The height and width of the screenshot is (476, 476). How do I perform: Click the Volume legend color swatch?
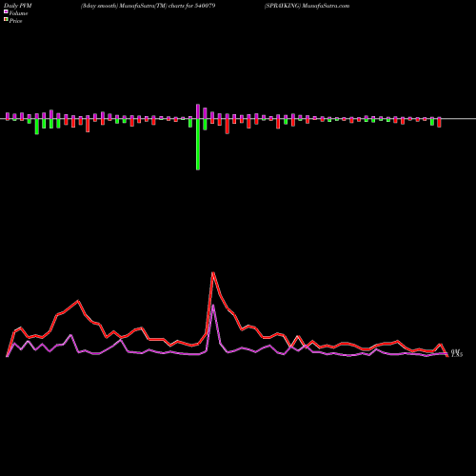tap(6, 11)
